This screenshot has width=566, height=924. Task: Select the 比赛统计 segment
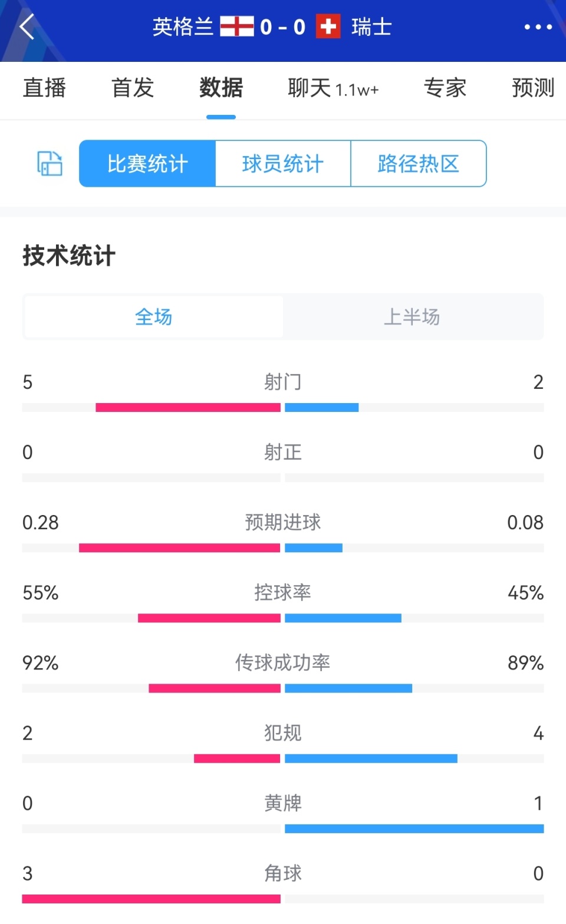[x=147, y=163]
